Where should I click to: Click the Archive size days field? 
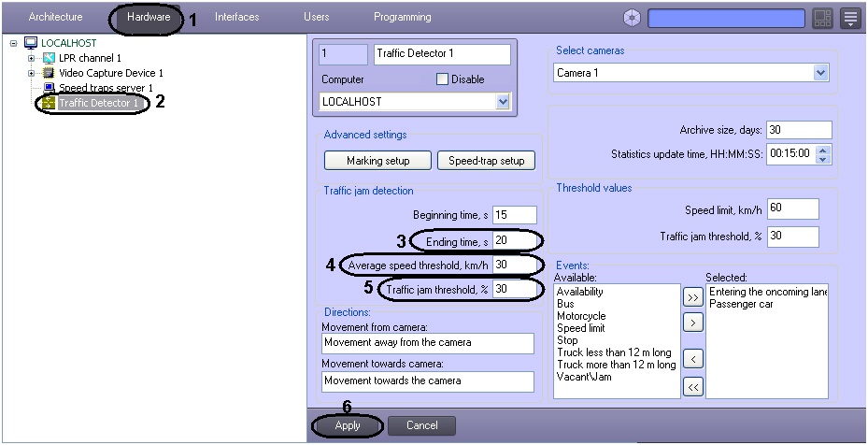tap(799, 130)
